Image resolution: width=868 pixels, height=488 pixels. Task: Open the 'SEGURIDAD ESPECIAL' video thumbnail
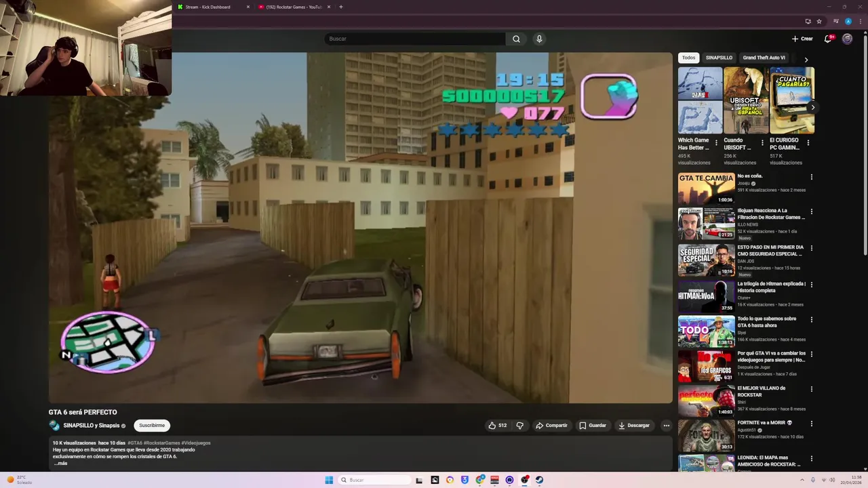706,260
